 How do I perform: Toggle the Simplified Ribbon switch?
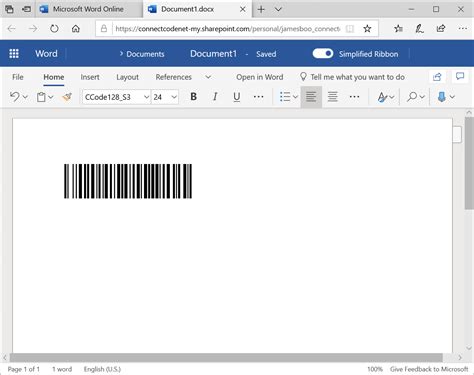tap(323, 54)
